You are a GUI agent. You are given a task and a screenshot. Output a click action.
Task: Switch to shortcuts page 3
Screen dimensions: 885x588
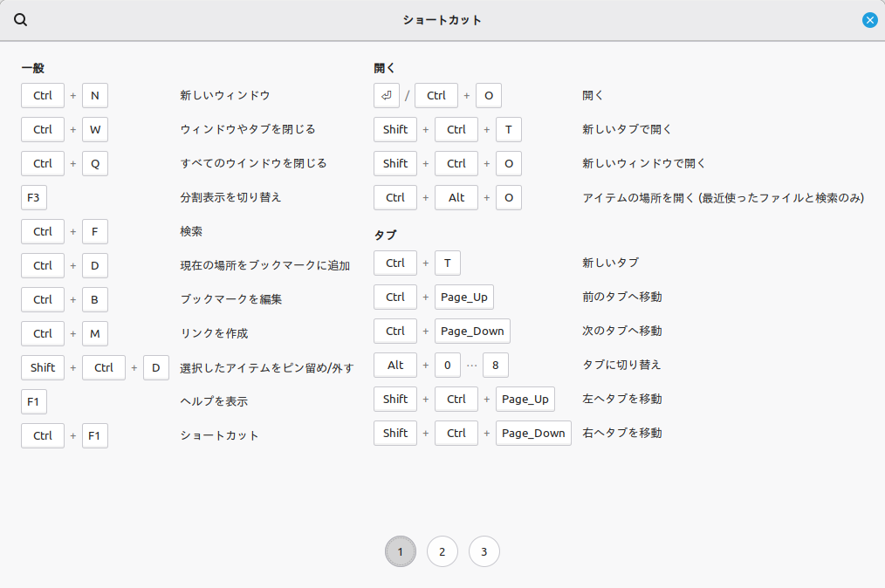click(484, 551)
